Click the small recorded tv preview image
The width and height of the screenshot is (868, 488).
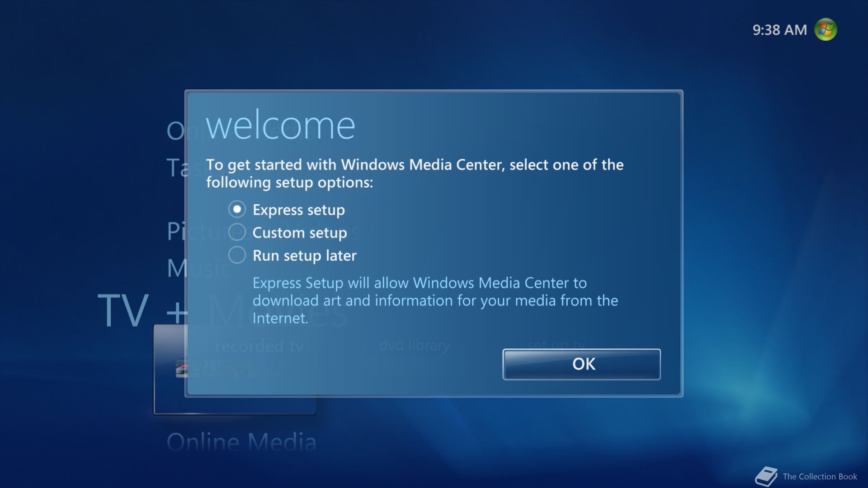tap(181, 368)
